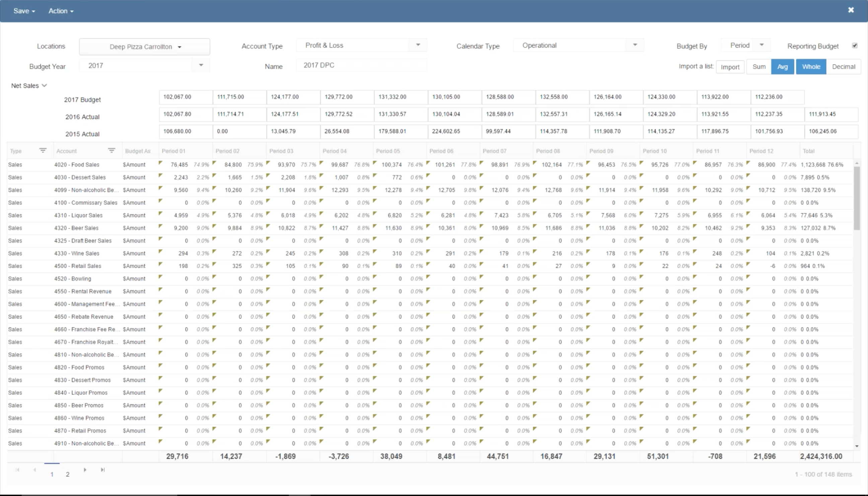Image resolution: width=868 pixels, height=496 pixels.
Task: Enable the Avg toggle button
Action: (782, 67)
